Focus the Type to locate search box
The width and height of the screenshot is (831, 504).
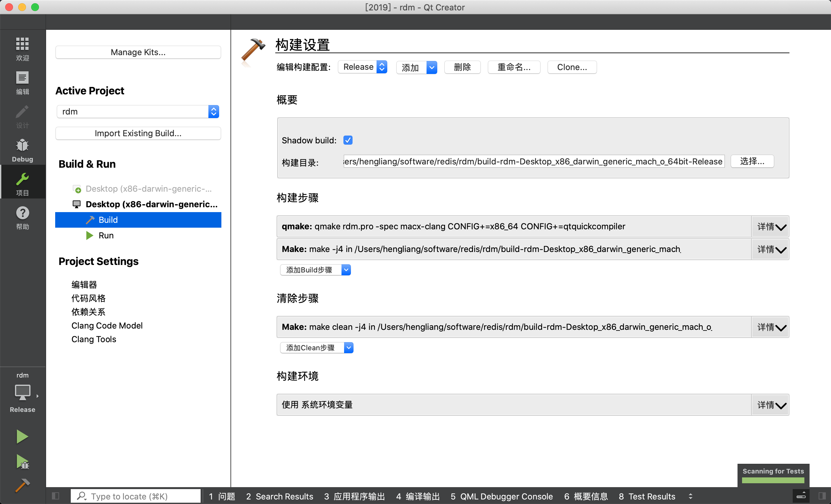click(136, 496)
